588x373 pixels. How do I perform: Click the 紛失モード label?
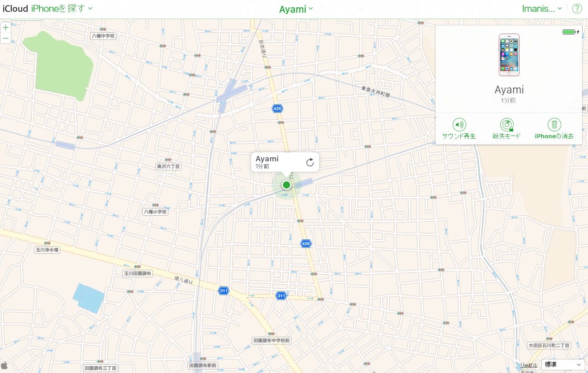pyautogui.click(x=507, y=136)
